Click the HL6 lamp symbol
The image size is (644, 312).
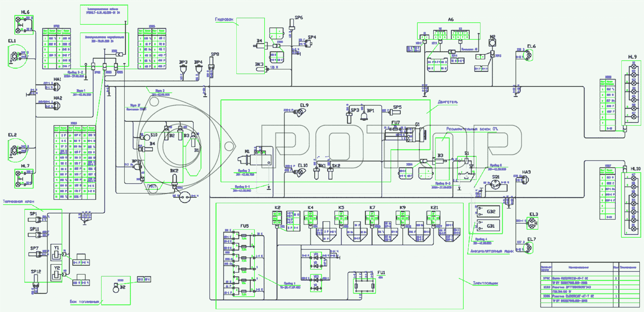[x=24, y=25]
